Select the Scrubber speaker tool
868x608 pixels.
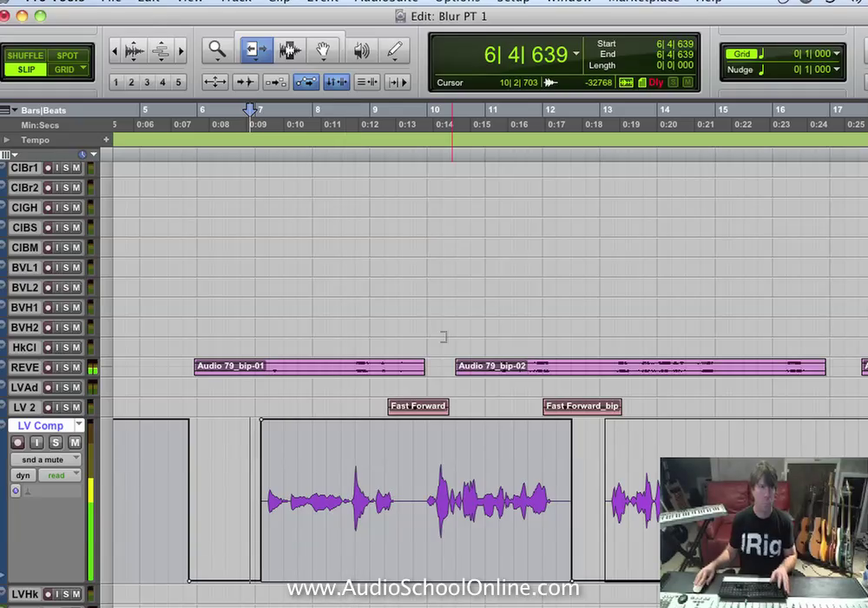click(361, 50)
